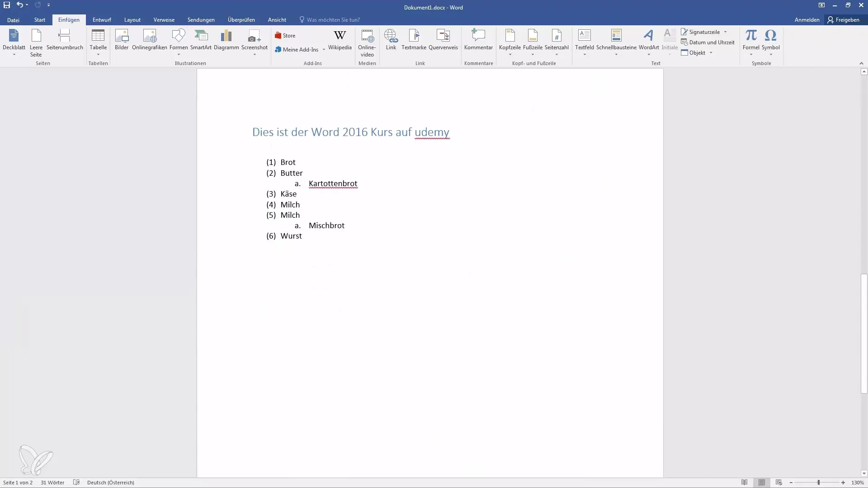Open the Schnellbausteine quick parts menu
The height and width of the screenshot is (488, 868).
point(616,42)
